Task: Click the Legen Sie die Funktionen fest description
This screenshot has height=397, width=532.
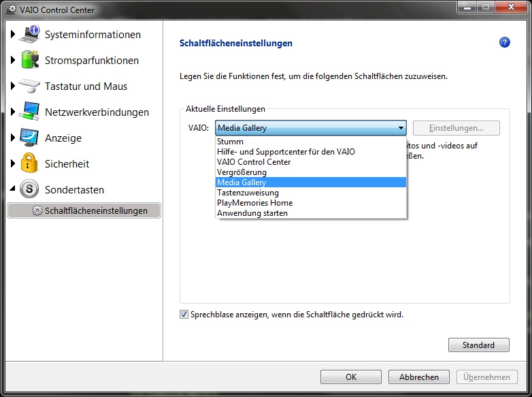Action: tap(314, 76)
